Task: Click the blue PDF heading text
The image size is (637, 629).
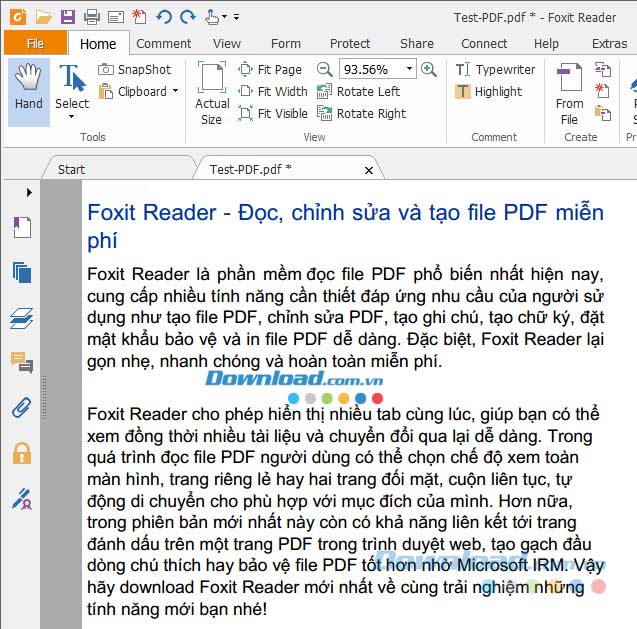Action: pyautogui.click(x=345, y=226)
